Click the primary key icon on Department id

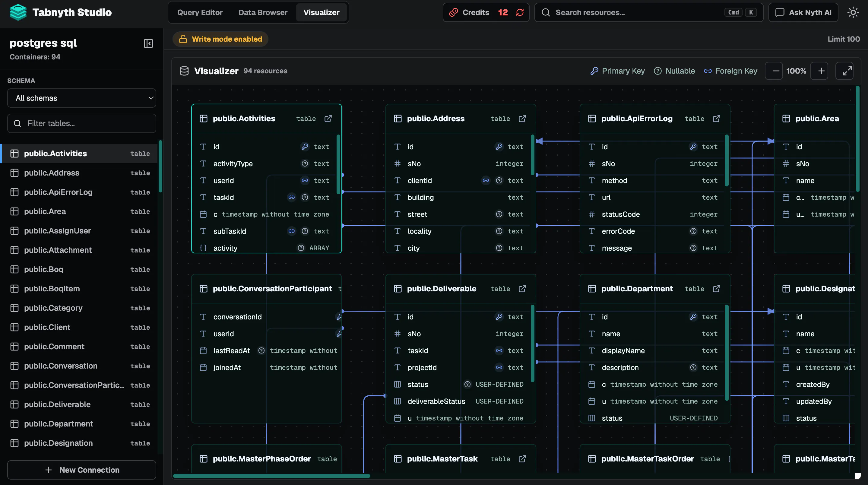[693, 317]
